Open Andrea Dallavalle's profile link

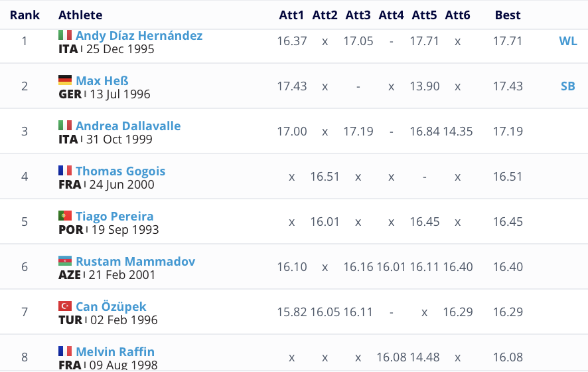[128, 126]
